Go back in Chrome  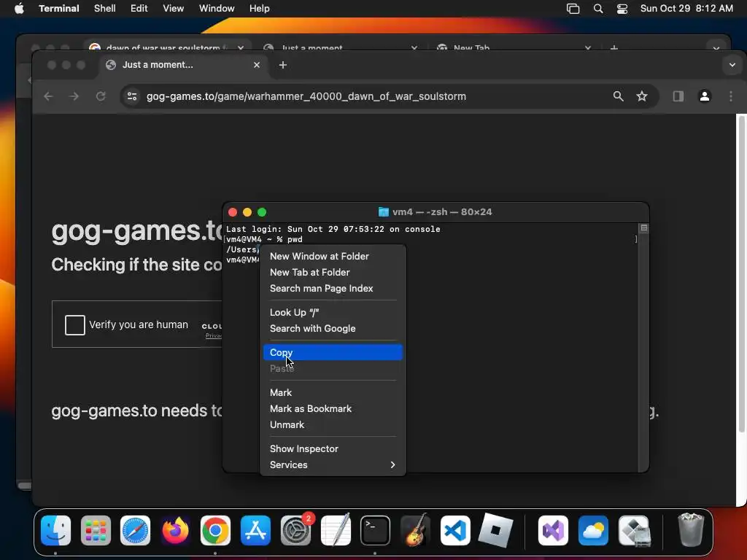(48, 96)
